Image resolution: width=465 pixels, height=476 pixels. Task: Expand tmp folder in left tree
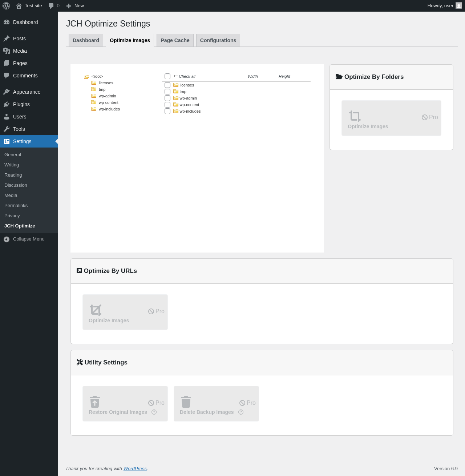(x=94, y=89)
